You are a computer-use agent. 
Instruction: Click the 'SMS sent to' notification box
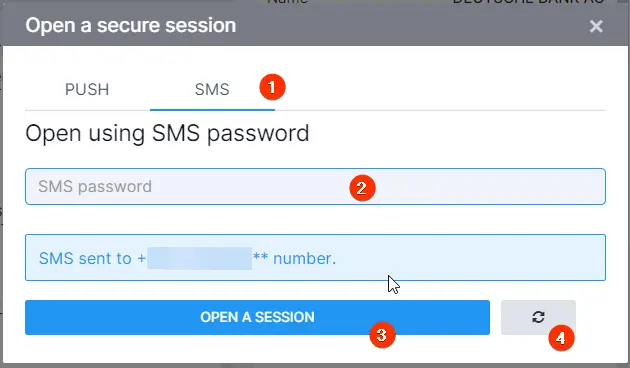point(315,258)
